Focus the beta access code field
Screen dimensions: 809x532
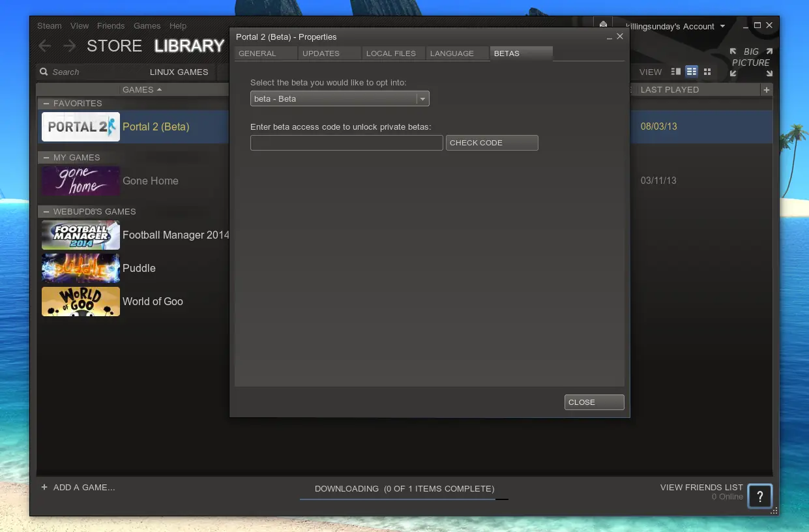pyautogui.click(x=347, y=143)
